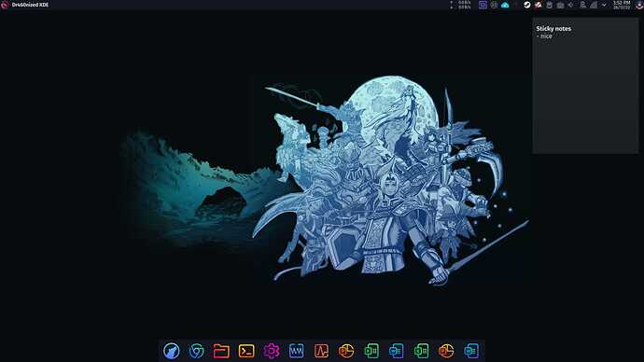Click the purple square tray icon
This screenshot has width=644, height=362.
click(483, 5)
